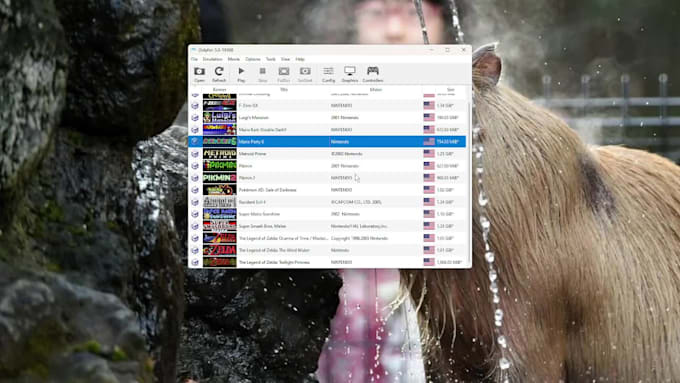
Task: Select Zelda Ocarina of Time / Master Quest title
Action: coord(283,238)
